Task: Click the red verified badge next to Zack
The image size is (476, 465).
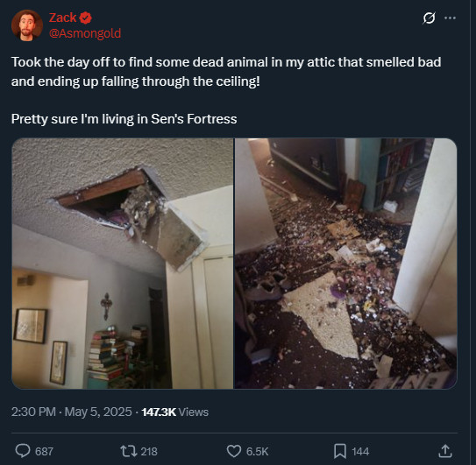Action: (x=85, y=18)
